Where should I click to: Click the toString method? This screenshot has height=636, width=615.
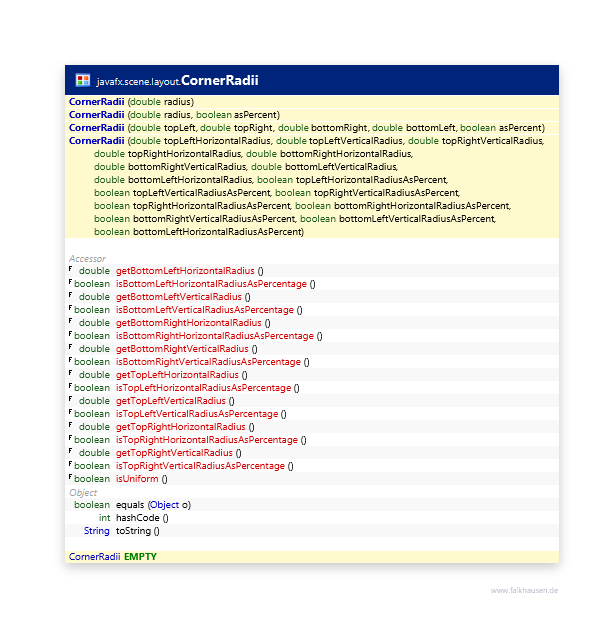pos(134,531)
